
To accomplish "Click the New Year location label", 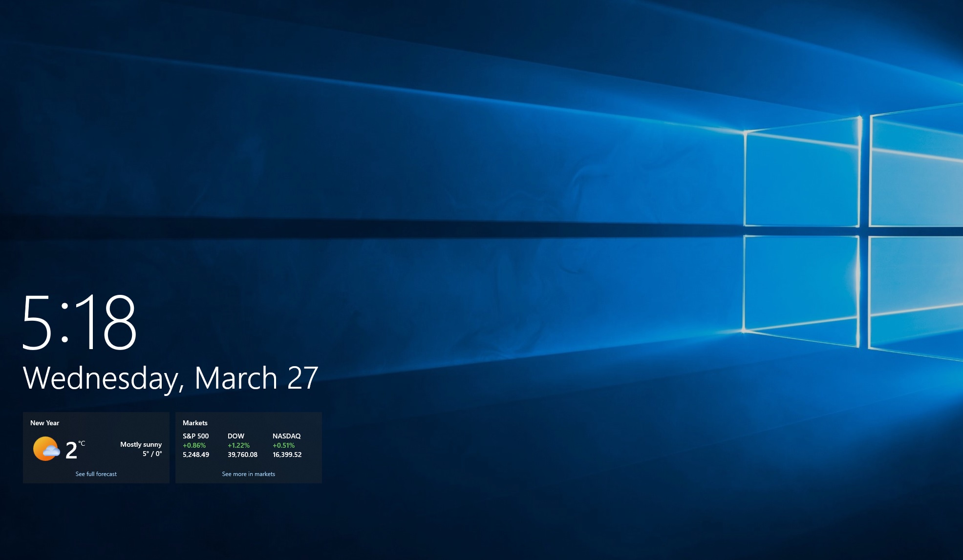I will [x=45, y=423].
